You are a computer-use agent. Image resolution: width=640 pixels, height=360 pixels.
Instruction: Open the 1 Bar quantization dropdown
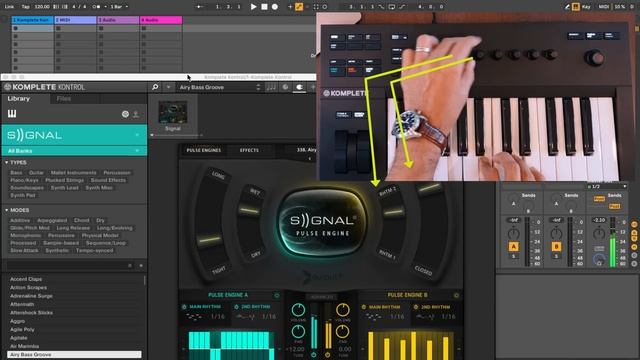[119, 7]
